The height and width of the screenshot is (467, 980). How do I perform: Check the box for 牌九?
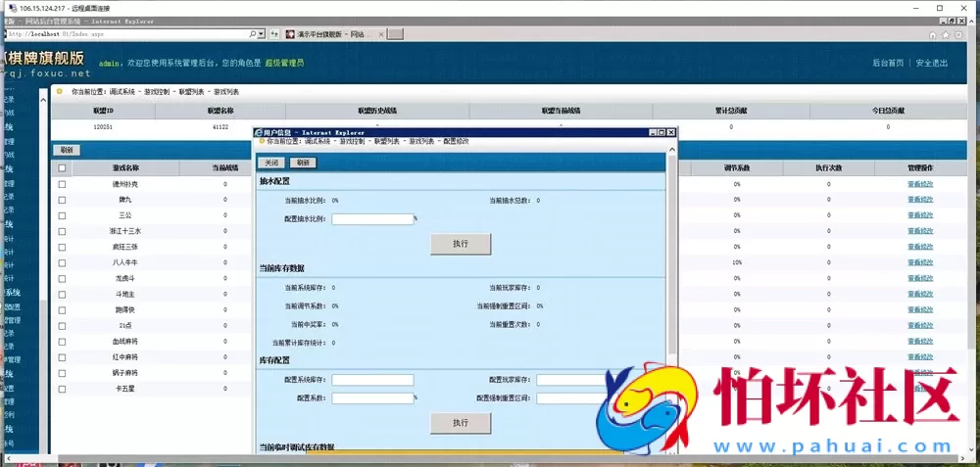62,200
